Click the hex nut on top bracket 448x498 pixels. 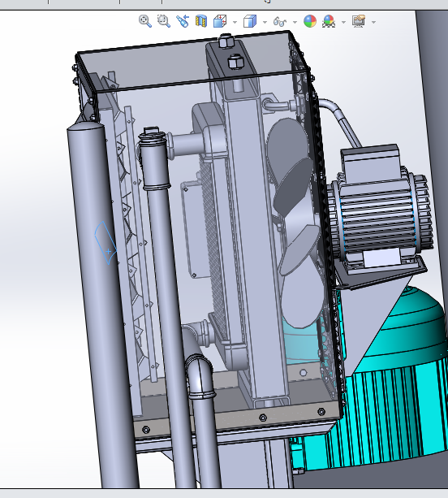tap(235, 62)
